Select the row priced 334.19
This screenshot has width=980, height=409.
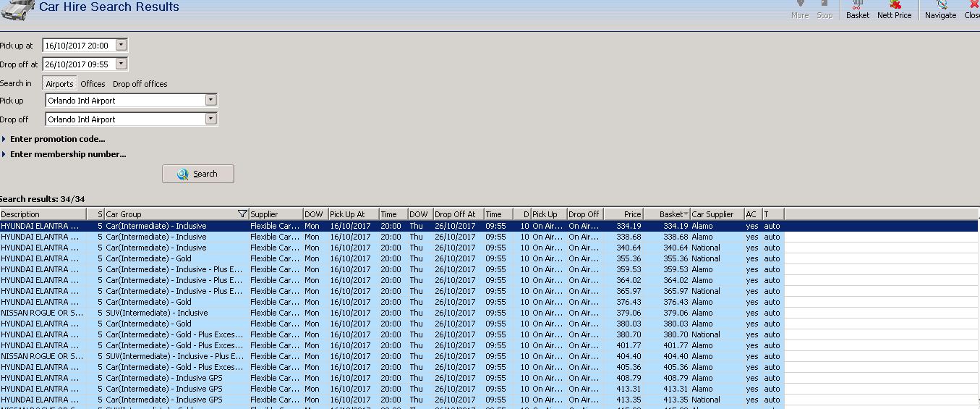tap(489, 226)
